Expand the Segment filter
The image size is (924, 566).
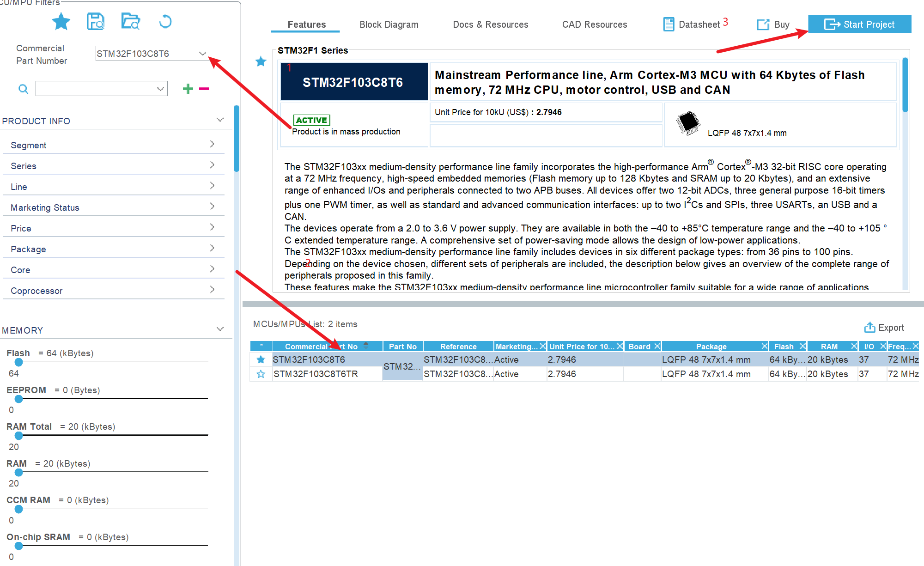tap(212, 144)
